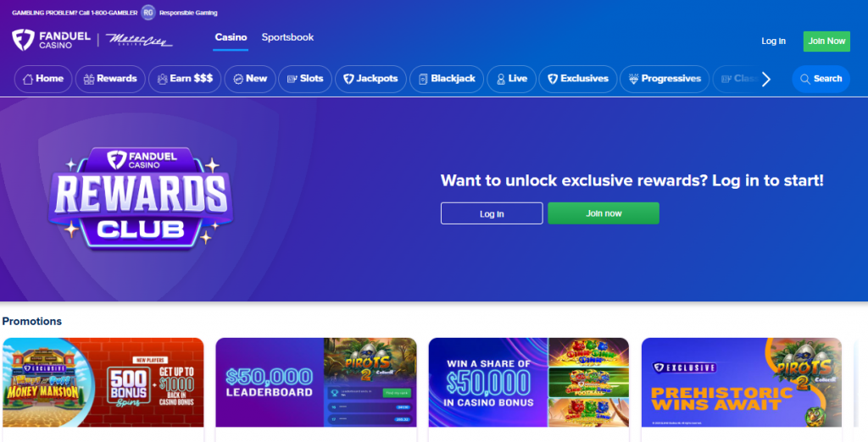Image resolution: width=868 pixels, height=442 pixels.
Task: Open the Prehistoric Wins Await promotion
Action: pos(742,382)
